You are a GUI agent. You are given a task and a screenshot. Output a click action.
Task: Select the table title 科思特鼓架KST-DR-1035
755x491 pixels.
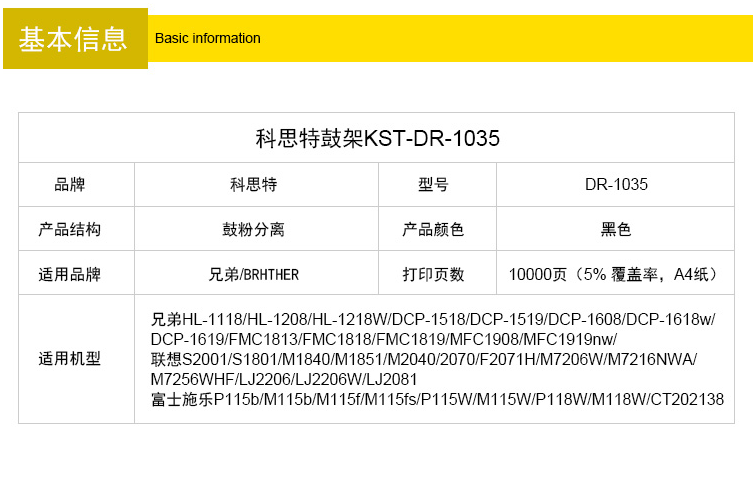click(377, 139)
